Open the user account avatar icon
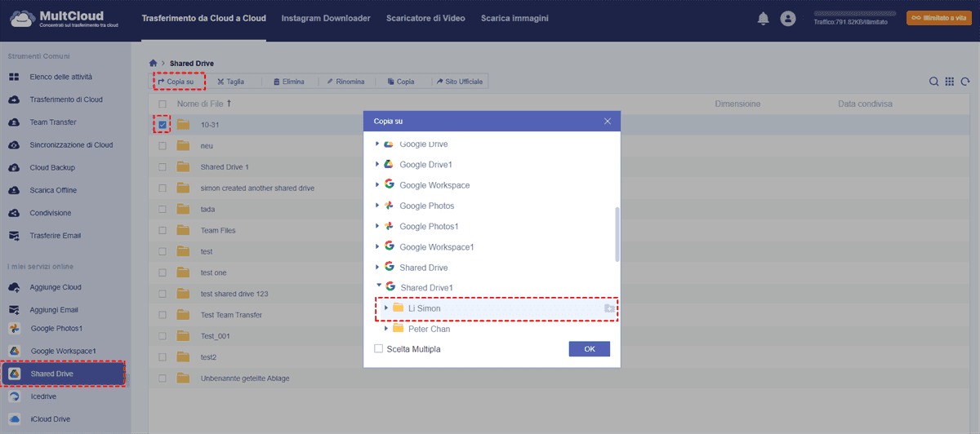Screen dimensions: 980x434 (x=788, y=18)
